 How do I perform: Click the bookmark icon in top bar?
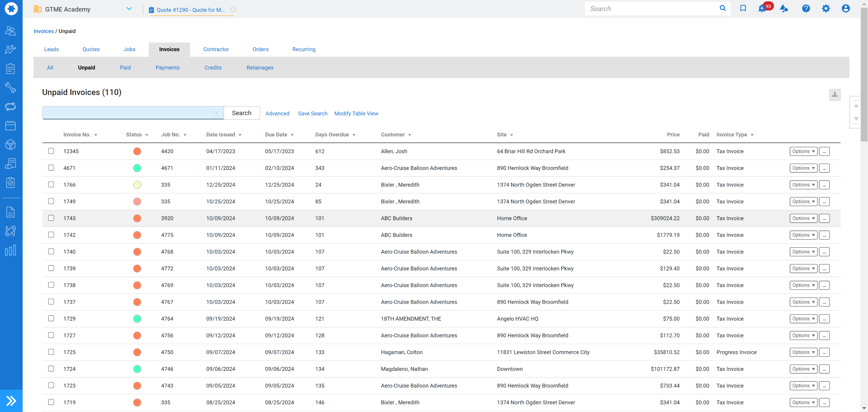click(743, 8)
